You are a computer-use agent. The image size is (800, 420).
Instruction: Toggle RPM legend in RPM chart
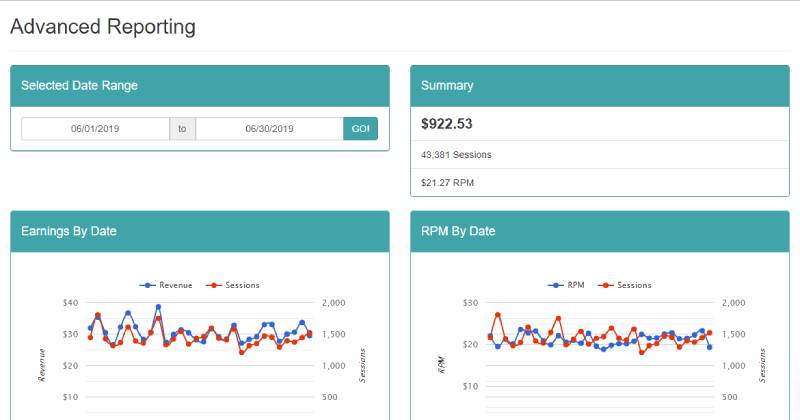pos(566,285)
